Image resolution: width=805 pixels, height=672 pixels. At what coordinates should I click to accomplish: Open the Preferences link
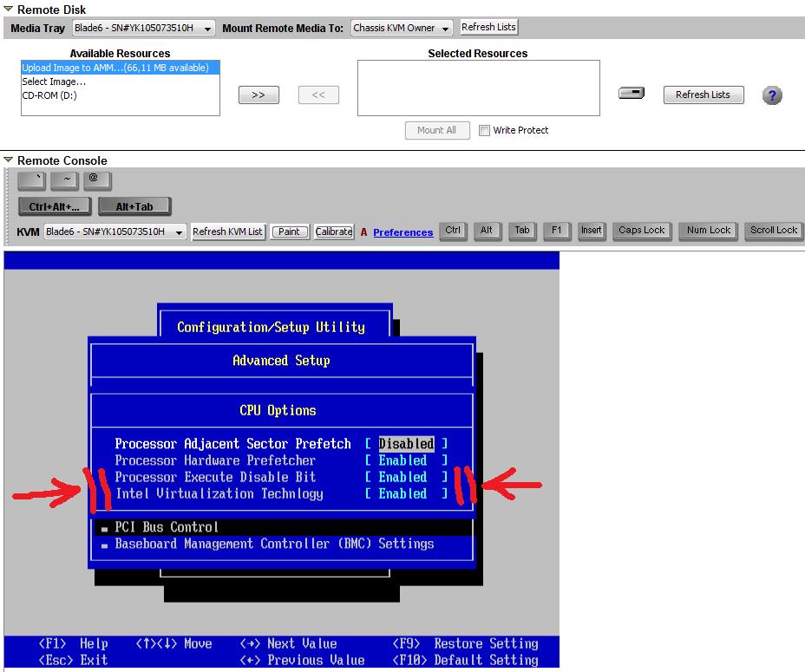click(x=403, y=232)
